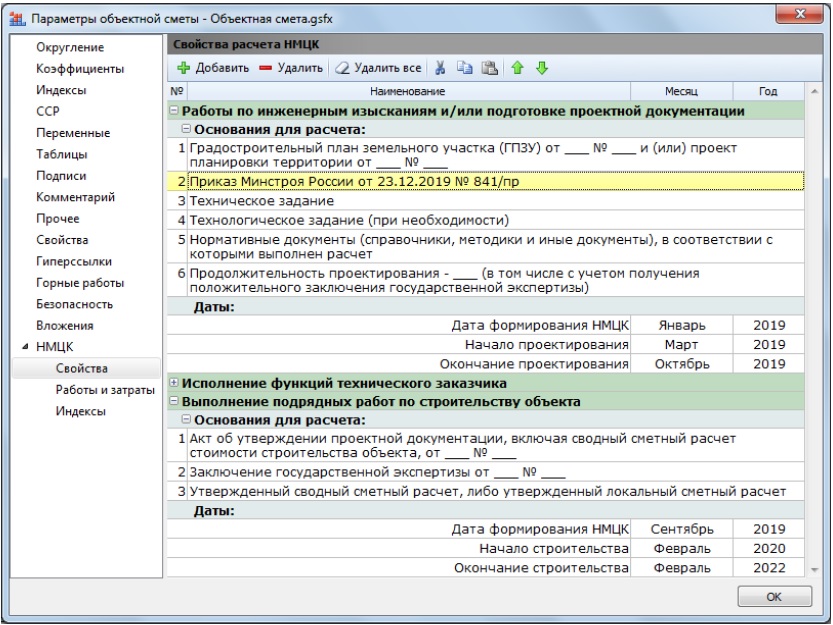Click the Октябрь cell for Окончание проектирования
Screen dimensions: 833x625
click(x=682, y=364)
